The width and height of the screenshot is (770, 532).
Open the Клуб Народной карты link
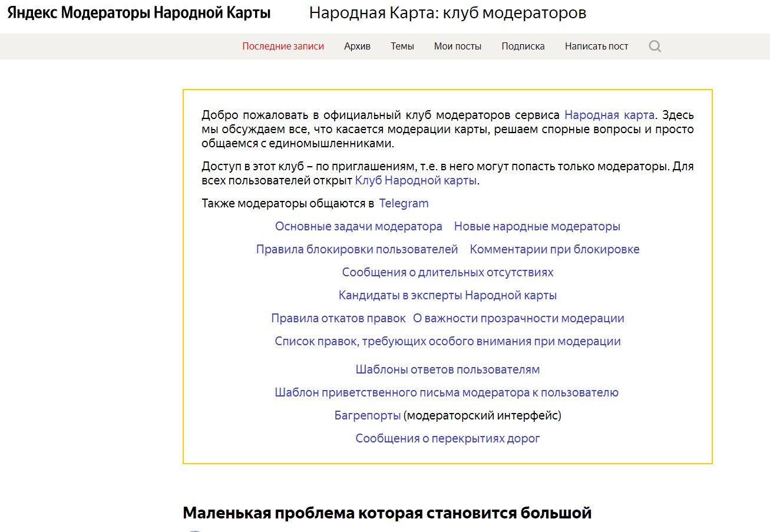point(416,180)
